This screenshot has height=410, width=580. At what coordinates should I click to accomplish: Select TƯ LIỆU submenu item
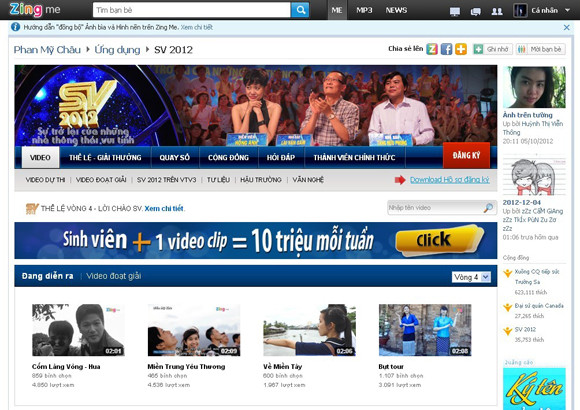(x=218, y=180)
